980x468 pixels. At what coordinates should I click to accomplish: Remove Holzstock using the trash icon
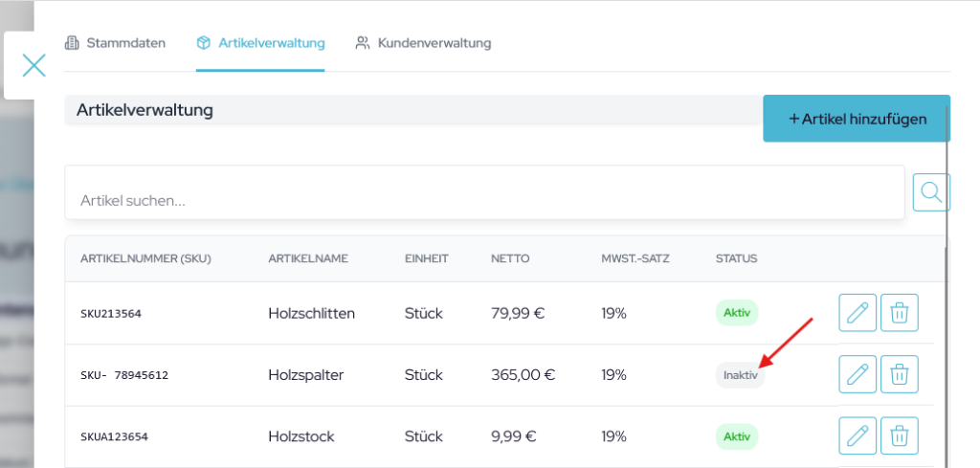[899, 436]
